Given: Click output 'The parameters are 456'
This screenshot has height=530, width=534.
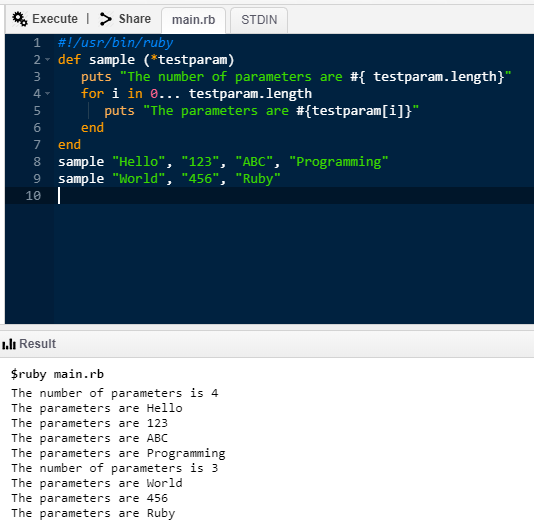Looking at the screenshot, I should pos(90,498).
